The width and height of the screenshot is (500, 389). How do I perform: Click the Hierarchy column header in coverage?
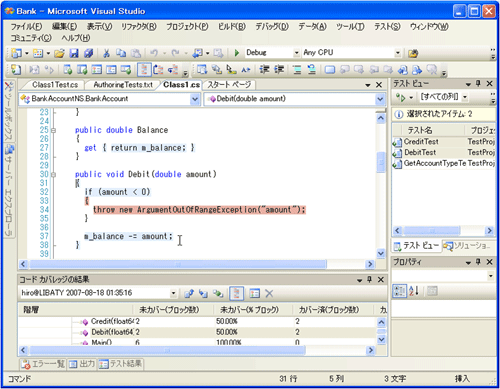pyautogui.click(x=75, y=310)
